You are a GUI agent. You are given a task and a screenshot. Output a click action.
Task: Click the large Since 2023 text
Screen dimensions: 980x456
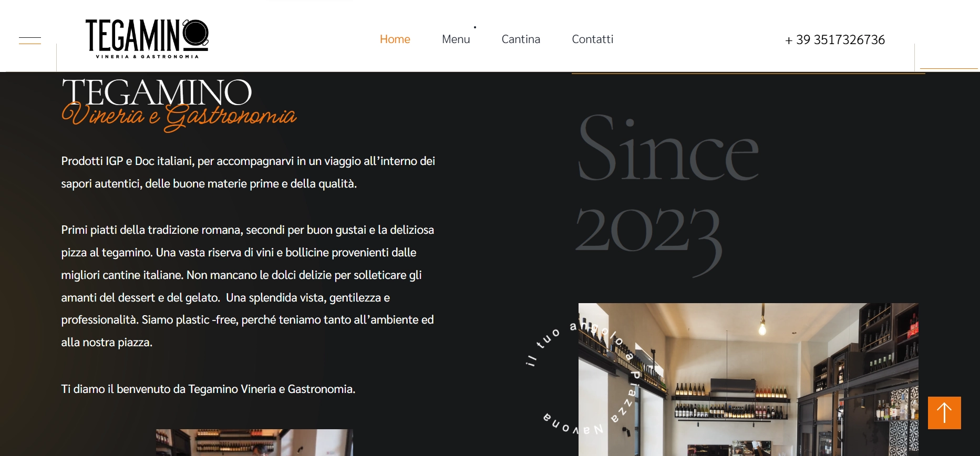(x=667, y=193)
